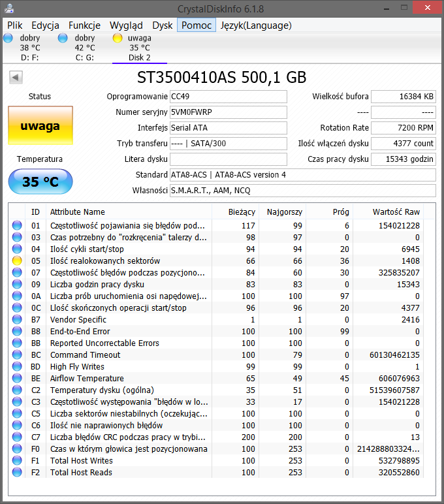The image size is (444, 504).
Task: Click the ID column header
Action: click(35, 212)
